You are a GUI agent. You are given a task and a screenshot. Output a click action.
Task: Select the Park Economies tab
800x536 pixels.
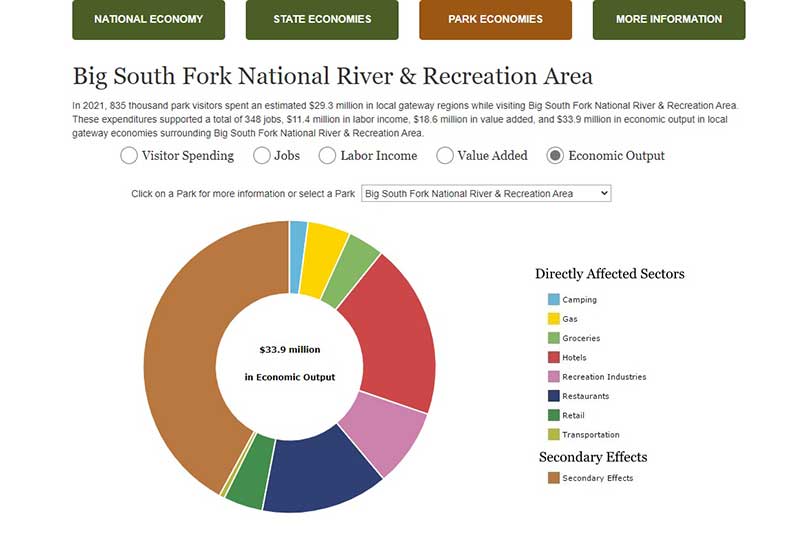(495, 19)
